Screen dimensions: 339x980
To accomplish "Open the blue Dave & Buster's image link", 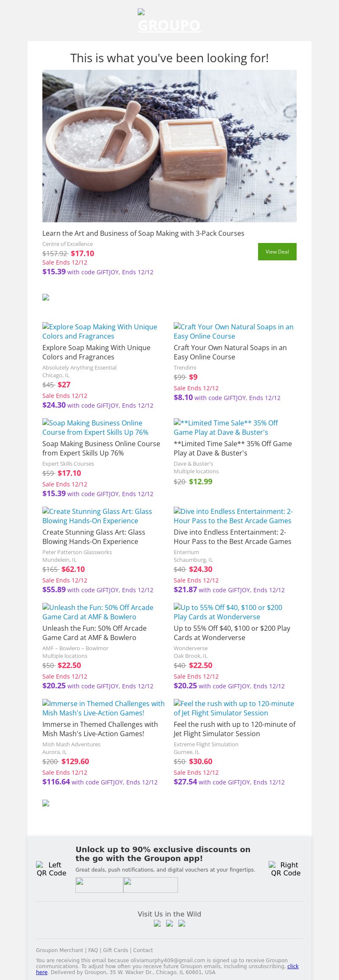I will [226, 428].
